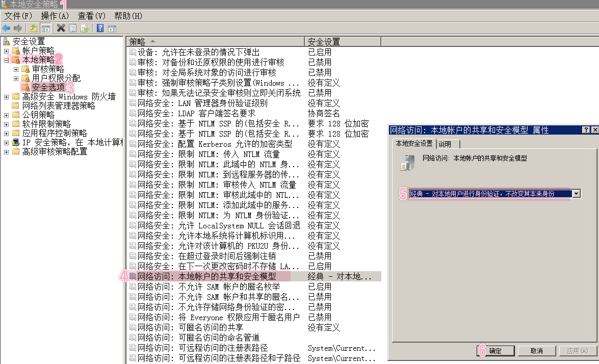Collapse the 本地策略 tree node
This screenshot has width=599, height=364.
pyautogui.click(x=6, y=60)
